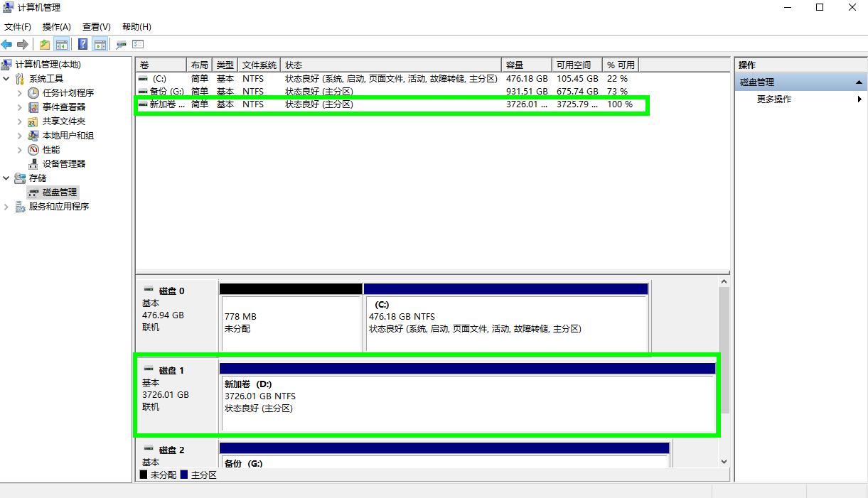Sort by the 状态 column header
Screen dimensions: 868x498
(x=392, y=65)
